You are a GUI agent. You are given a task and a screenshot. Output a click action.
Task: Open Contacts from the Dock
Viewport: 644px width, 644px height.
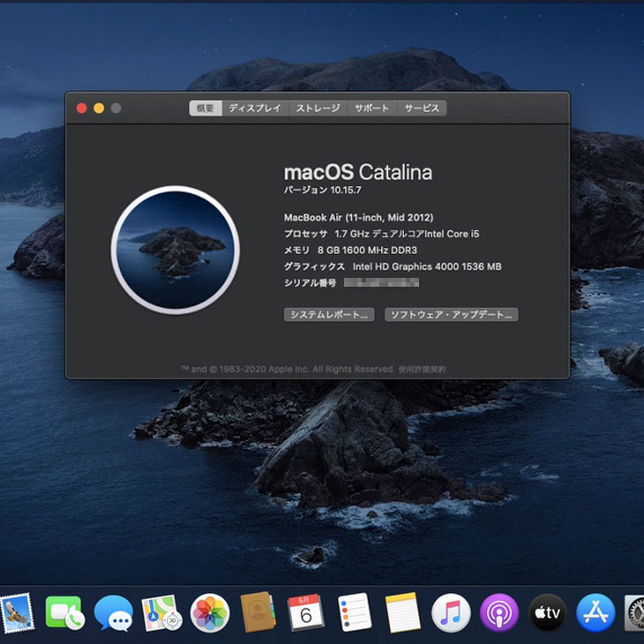[258, 612]
